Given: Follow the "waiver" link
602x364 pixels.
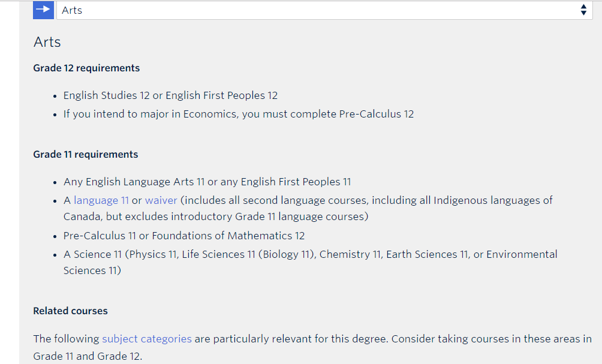Looking at the screenshot, I should pos(161,200).
